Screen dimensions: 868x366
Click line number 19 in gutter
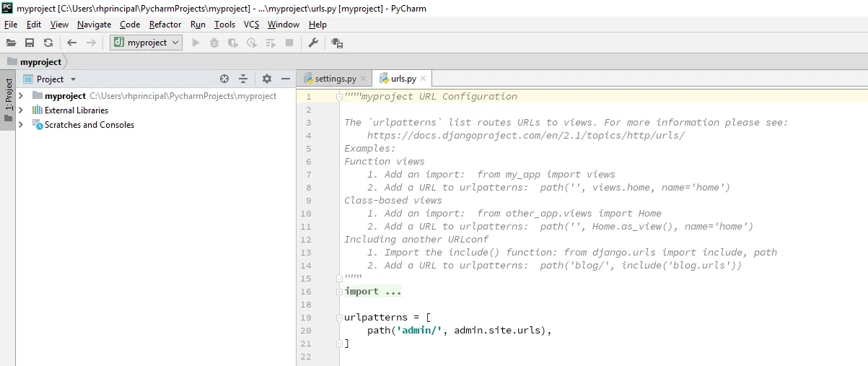click(x=305, y=318)
